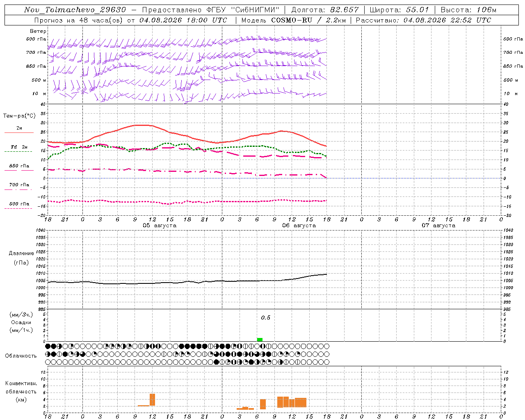525x420 pixels.
Task: Click the solid red 2м legend line
Action: [19, 132]
